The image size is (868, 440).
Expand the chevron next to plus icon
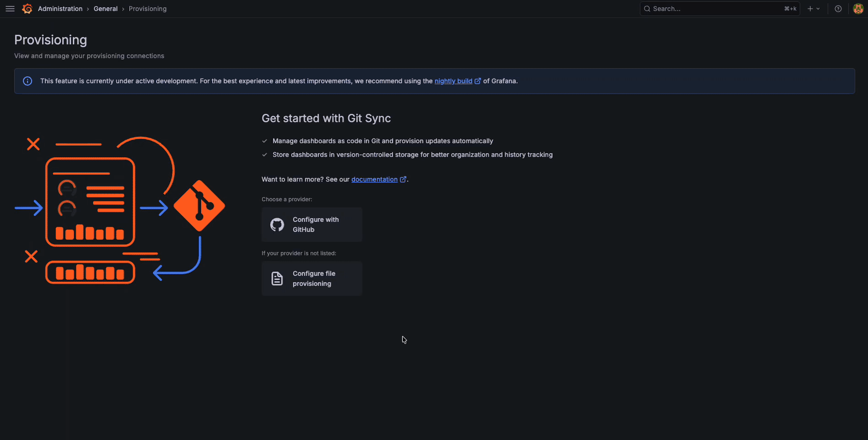[818, 9]
